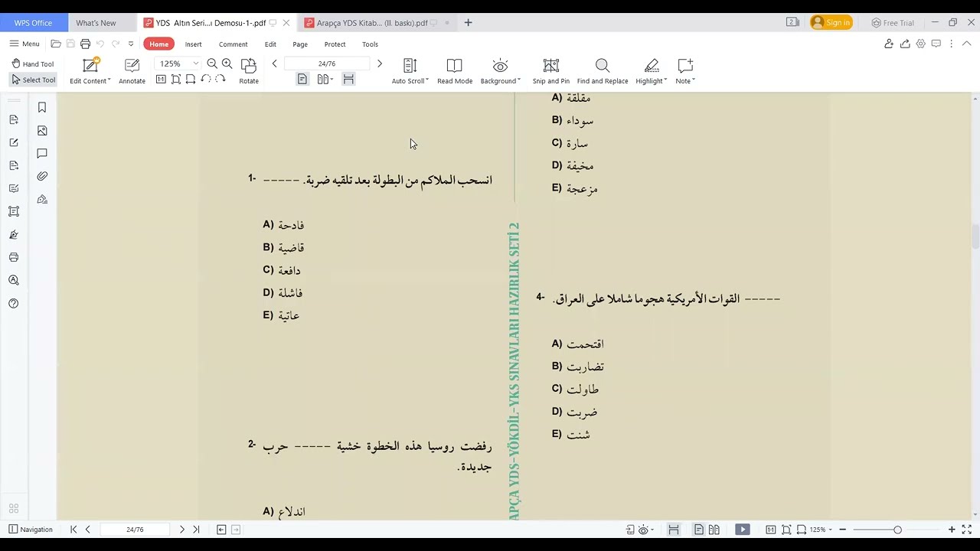This screenshot has width=980, height=551.
Task: Toggle two-page view in status bar
Action: (714, 530)
